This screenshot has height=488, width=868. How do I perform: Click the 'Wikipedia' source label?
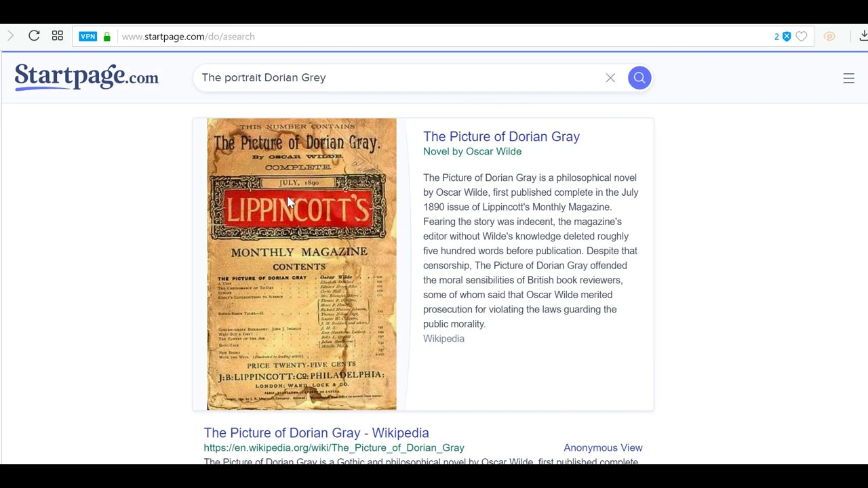443,338
